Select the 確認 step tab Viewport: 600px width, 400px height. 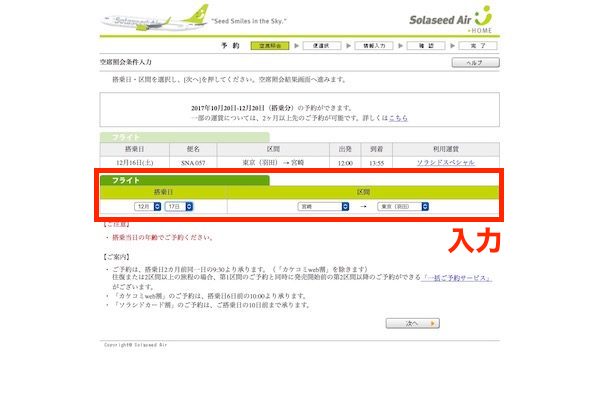pos(426,46)
